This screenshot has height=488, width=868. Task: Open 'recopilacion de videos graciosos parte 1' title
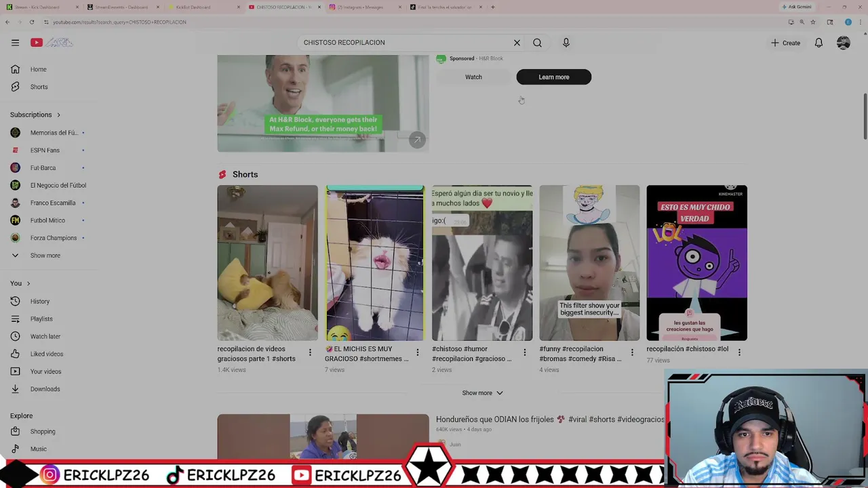coord(256,354)
